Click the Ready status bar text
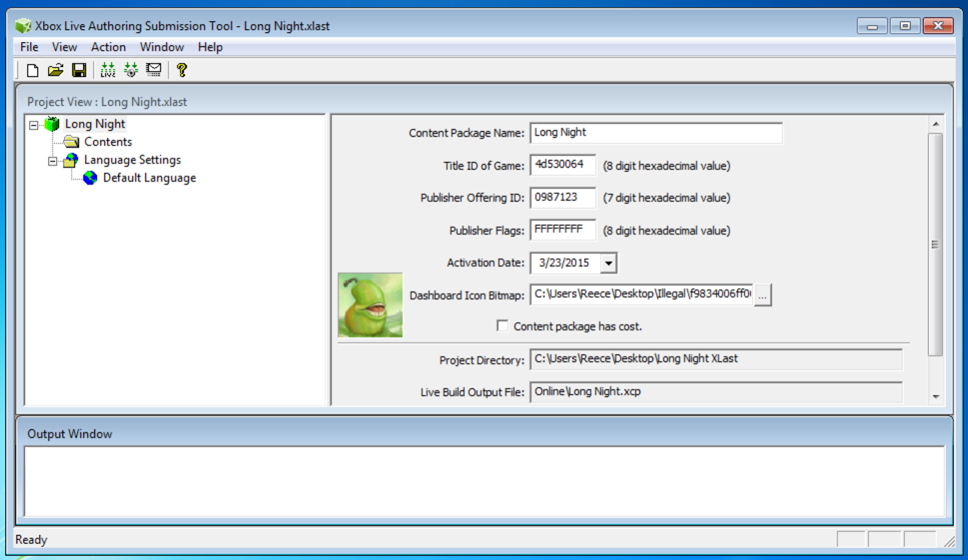Screen dimensions: 968x560 click(x=31, y=540)
